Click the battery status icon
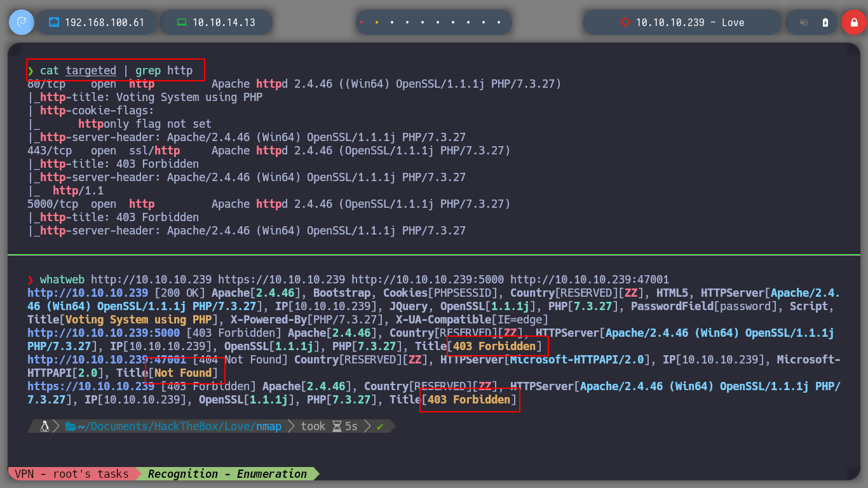This screenshot has height=488, width=868. pos(825,22)
